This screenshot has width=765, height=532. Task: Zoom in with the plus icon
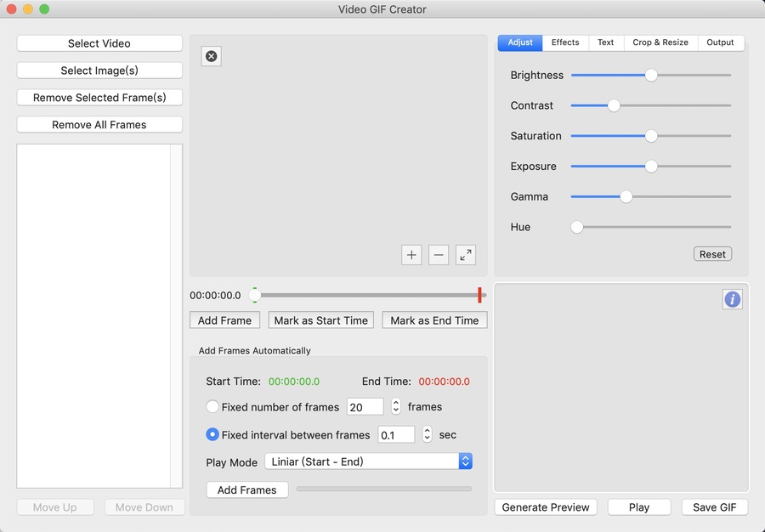pyautogui.click(x=411, y=255)
